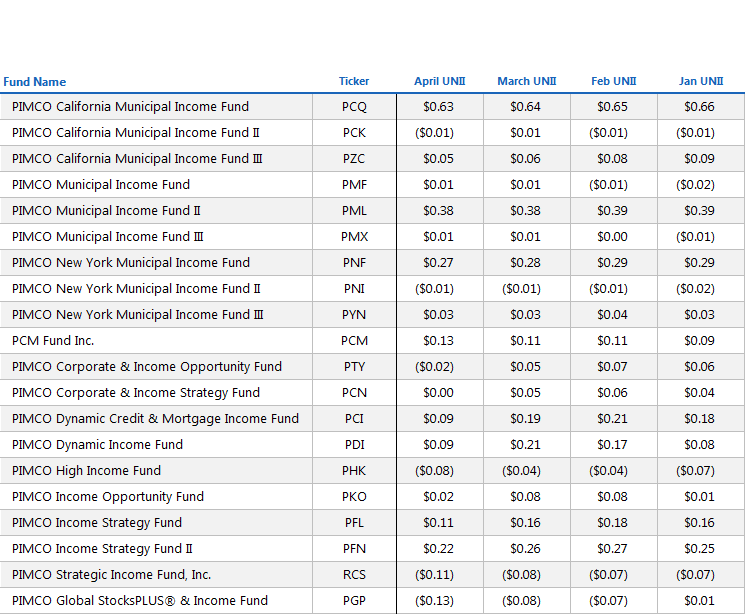This screenshot has height=615, width=746.
Task: Select PIMCO Corporate & Income Strategy Fund name
Action: 136,392
